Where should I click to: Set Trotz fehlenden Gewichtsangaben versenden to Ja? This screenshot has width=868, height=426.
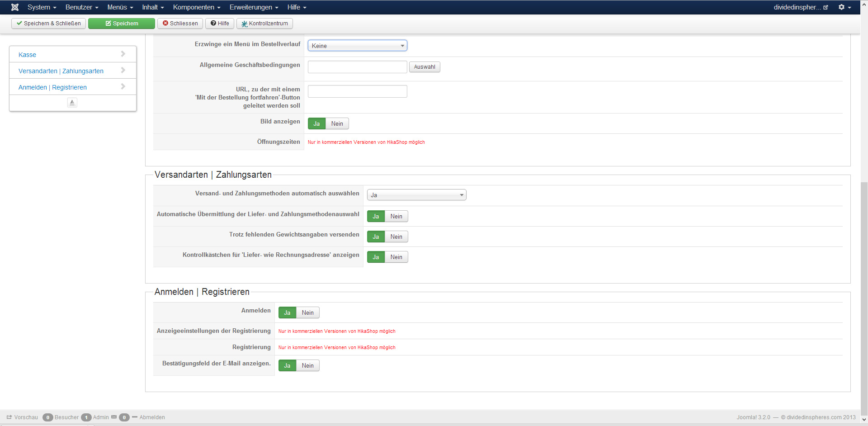(x=376, y=237)
